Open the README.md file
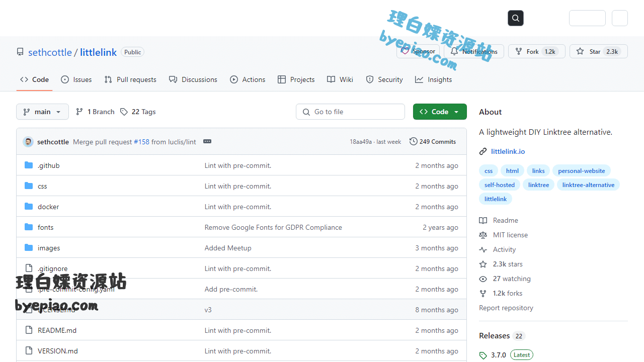 (x=57, y=330)
